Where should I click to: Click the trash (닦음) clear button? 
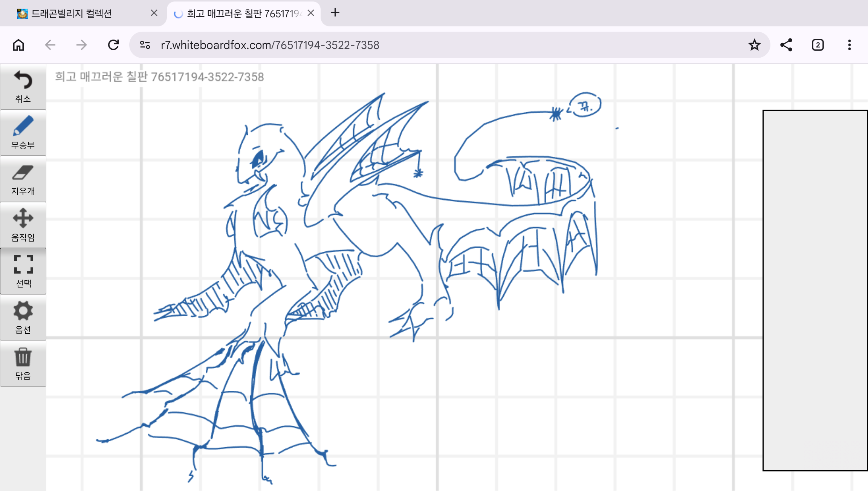click(23, 363)
